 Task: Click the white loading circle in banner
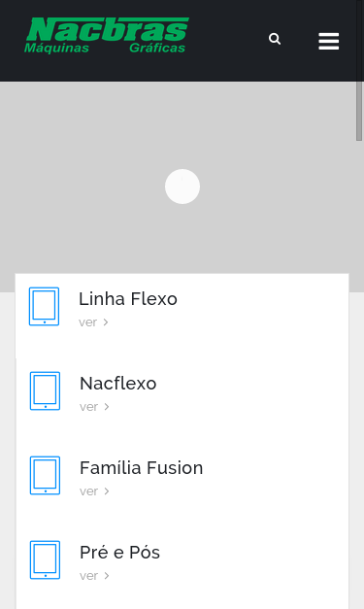182,186
